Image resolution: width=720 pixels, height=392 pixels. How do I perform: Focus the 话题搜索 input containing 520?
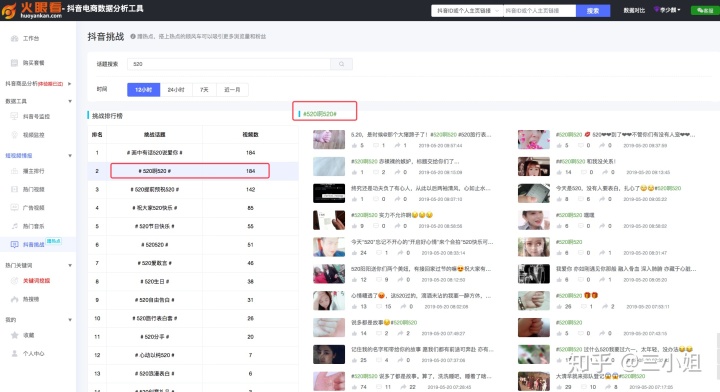coord(229,64)
